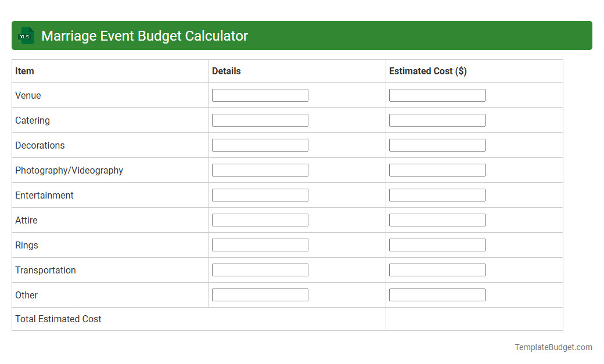Image resolution: width=604 pixels, height=364 pixels.
Task: Click the Entertainment estimated cost field
Action: (x=437, y=194)
